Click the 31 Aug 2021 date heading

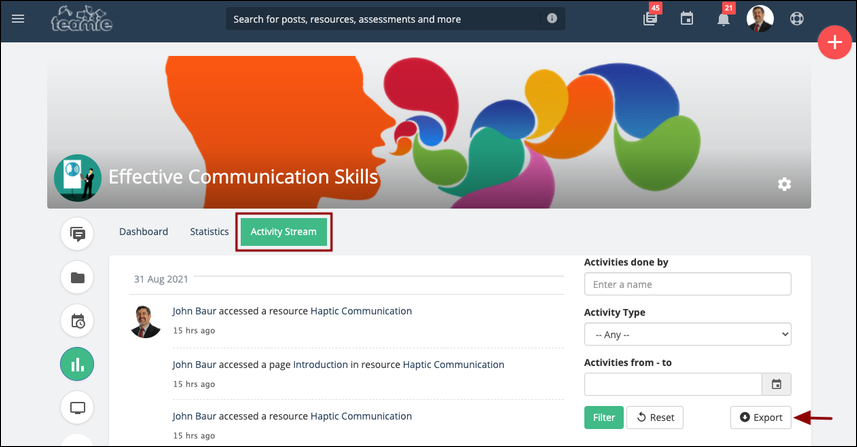click(x=161, y=279)
